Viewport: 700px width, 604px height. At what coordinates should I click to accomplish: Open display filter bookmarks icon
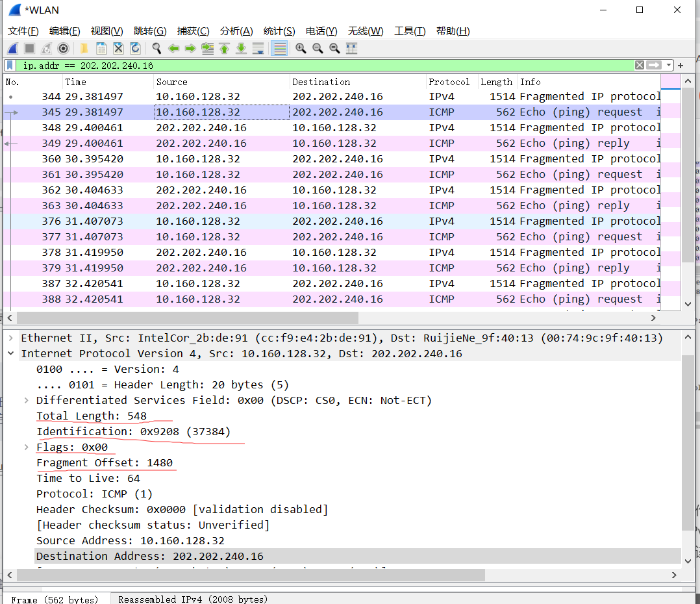(10, 65)
